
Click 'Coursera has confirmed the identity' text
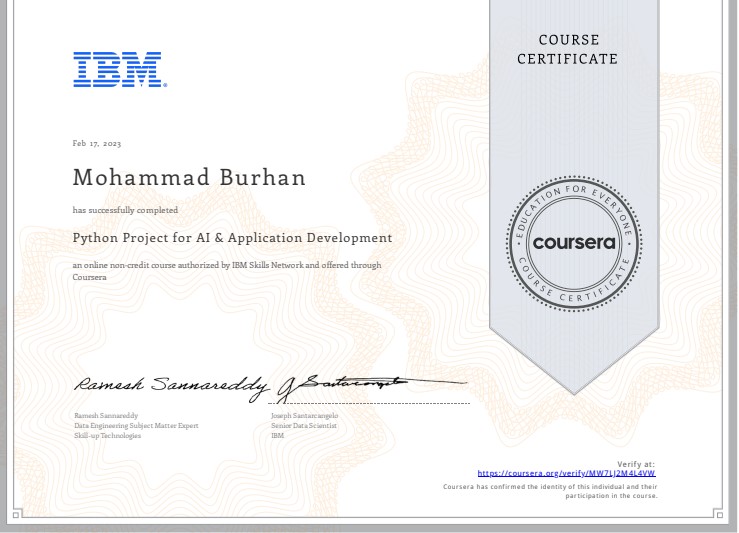point(550,491)
